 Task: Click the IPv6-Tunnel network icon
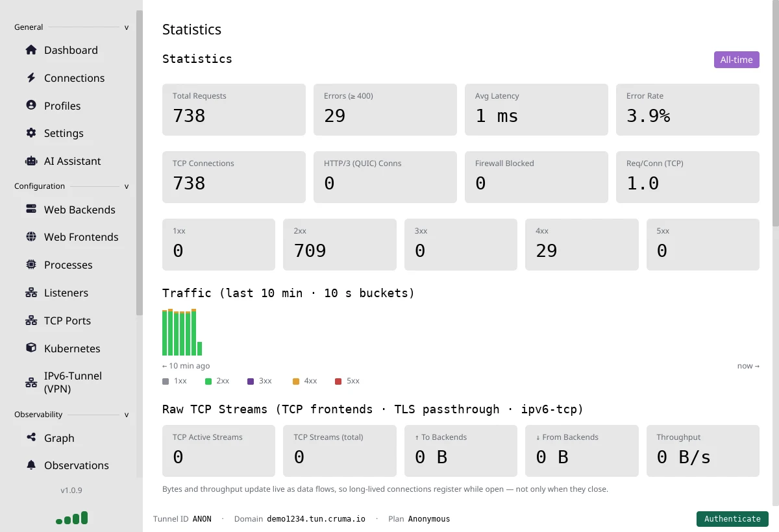(x=31, y=382)
